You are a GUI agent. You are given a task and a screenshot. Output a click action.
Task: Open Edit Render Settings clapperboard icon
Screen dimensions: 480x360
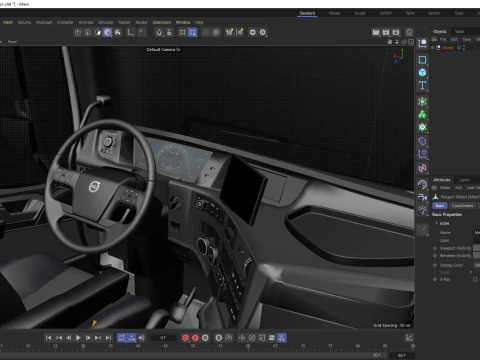click(396, 32)
